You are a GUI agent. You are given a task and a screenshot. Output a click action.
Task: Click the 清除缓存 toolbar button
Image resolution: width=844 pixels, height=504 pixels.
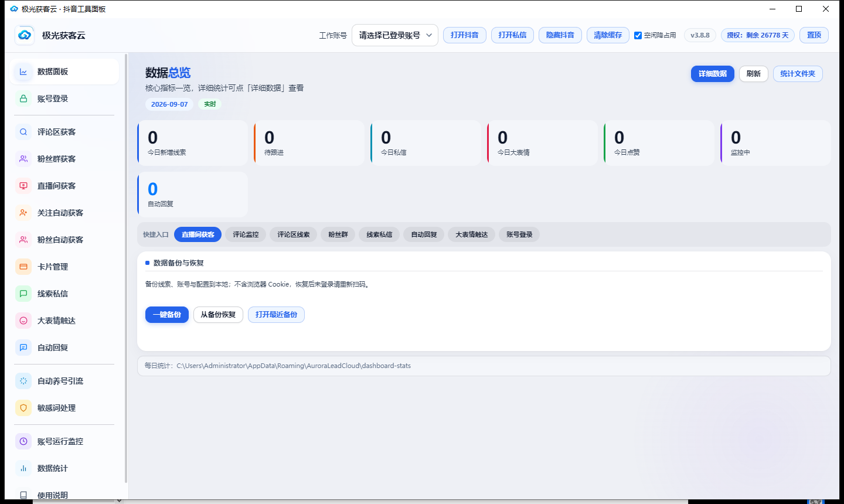click(x=608, y=35)
